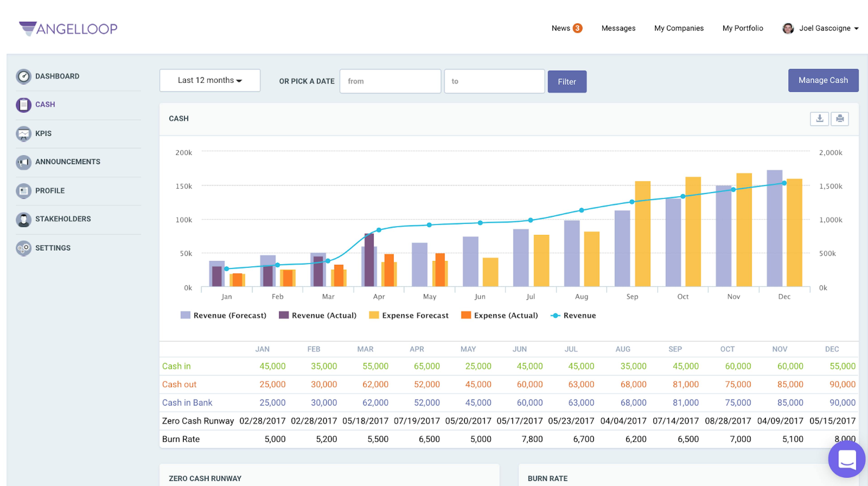Screen dimensions: 868x486
Task: Click the KPIs presentation board icon
Action: pyautogui.click(x=23, y=134)
